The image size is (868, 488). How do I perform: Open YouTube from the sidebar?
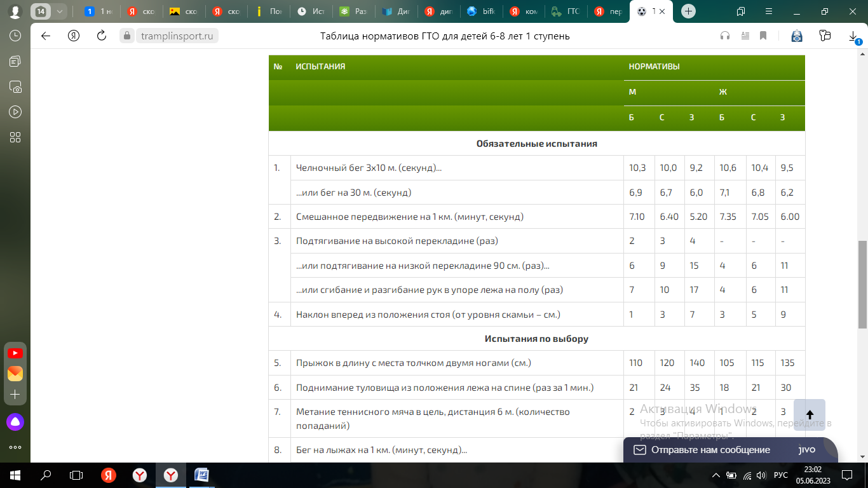(15, 353)
